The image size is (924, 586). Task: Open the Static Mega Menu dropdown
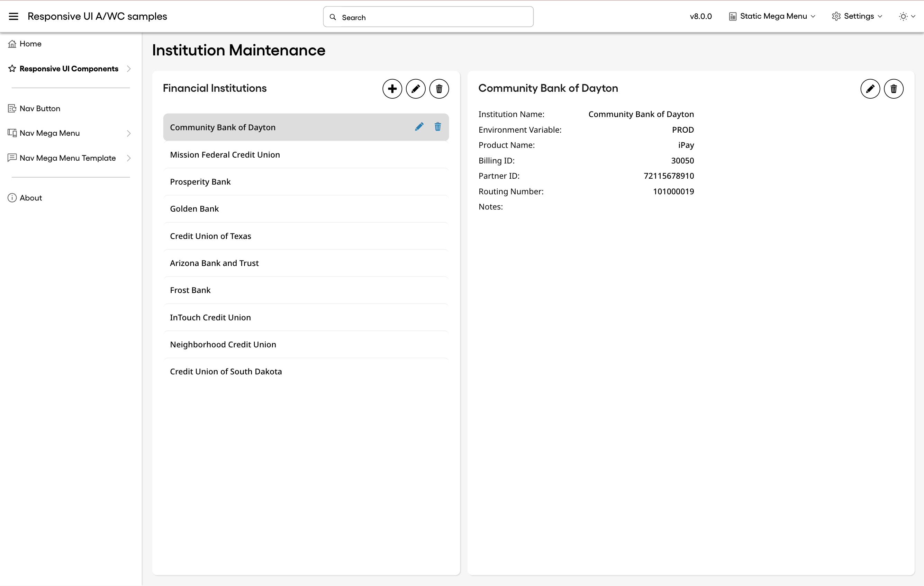pos(772,16)
